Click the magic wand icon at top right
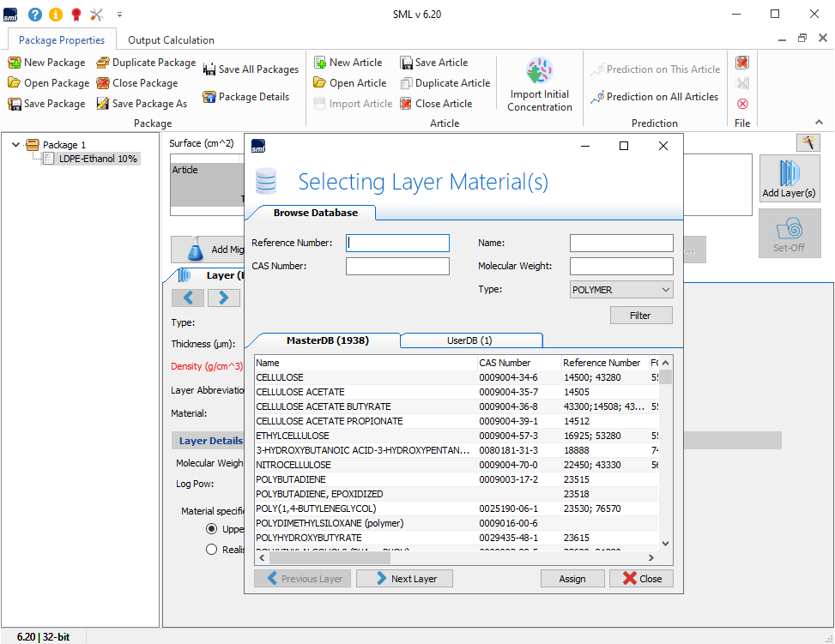The image size is (835, 644). 807,142
